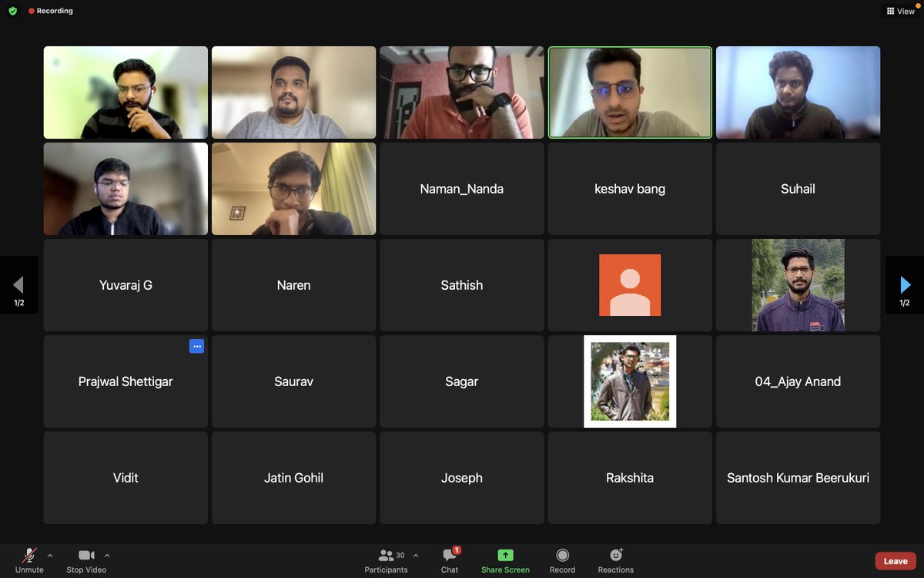Select the Jatin Gohil participant tile
Image resolution: width=924 pixels, height=578 pixels.
(x=294, y=478)
